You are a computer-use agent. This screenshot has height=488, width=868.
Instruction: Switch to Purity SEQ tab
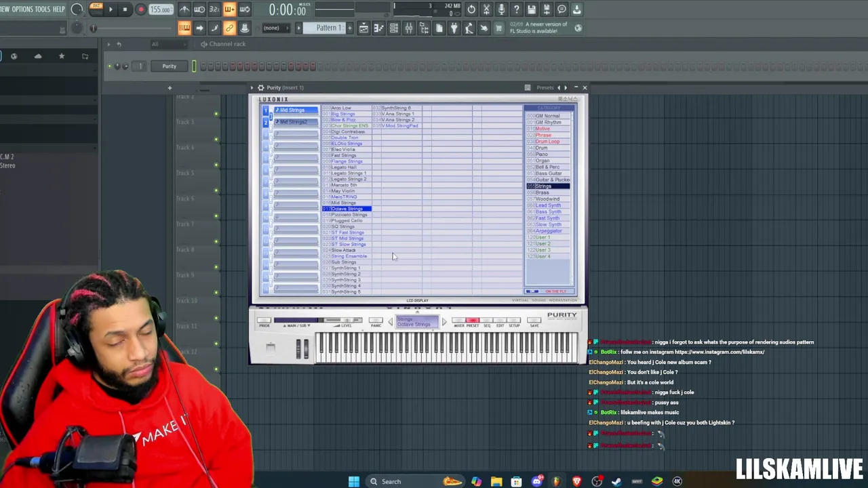486,321
